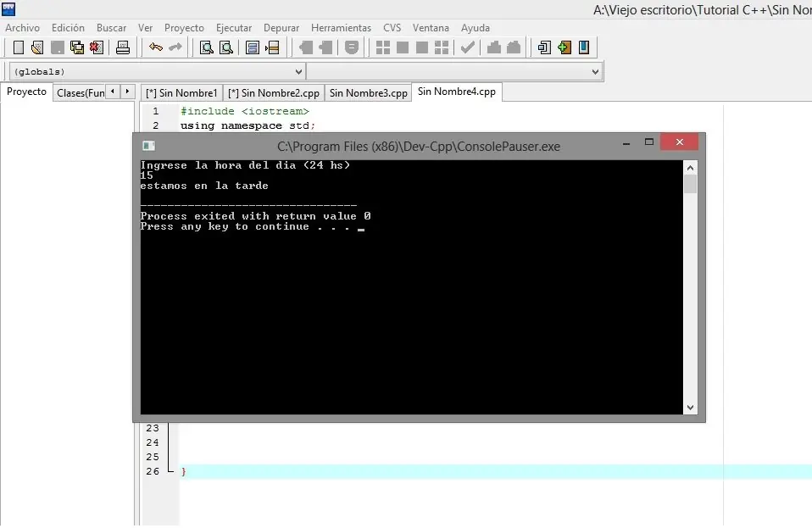This screenshot has width=812, height=528.
Task: Click the Goto bookmark blue book icon
Action: pos(584,47)
